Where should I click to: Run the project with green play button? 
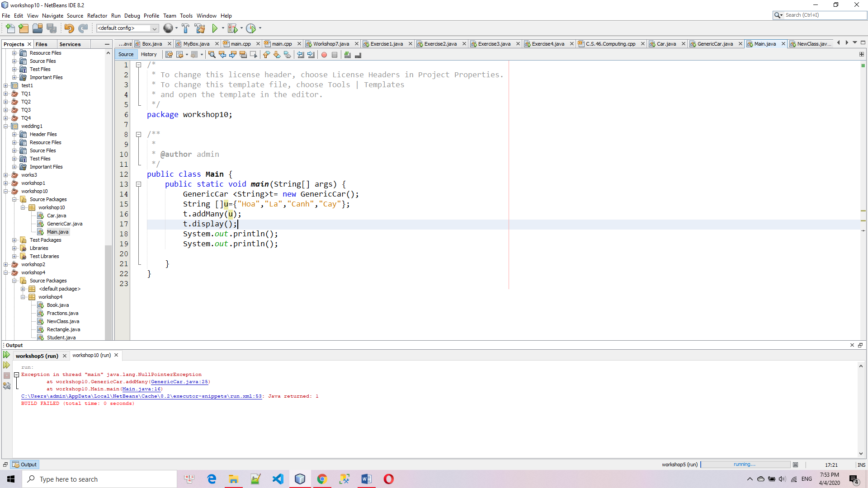point(215,28)
